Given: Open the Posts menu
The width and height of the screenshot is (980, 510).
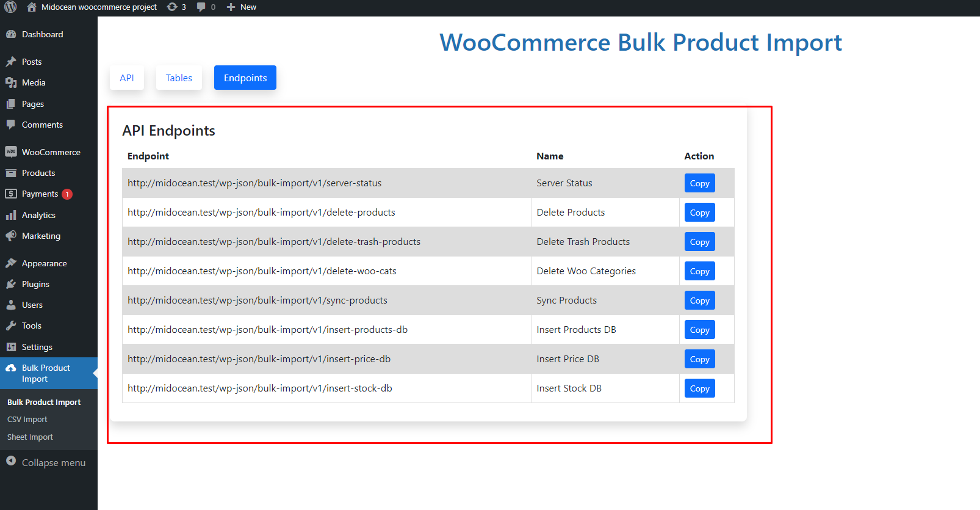Looking at the screenshot, I should point(32,62).
